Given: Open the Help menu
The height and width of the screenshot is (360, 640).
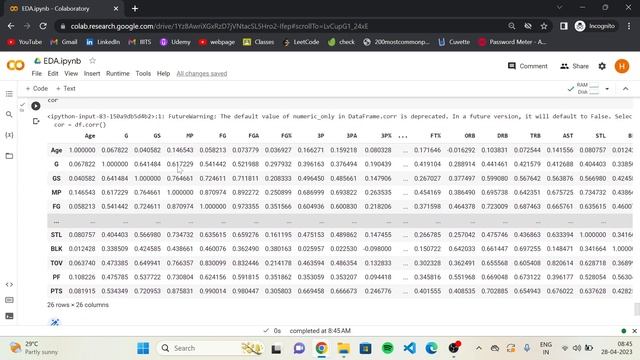Looking at the screenshot, I should [x=163, y=73].
